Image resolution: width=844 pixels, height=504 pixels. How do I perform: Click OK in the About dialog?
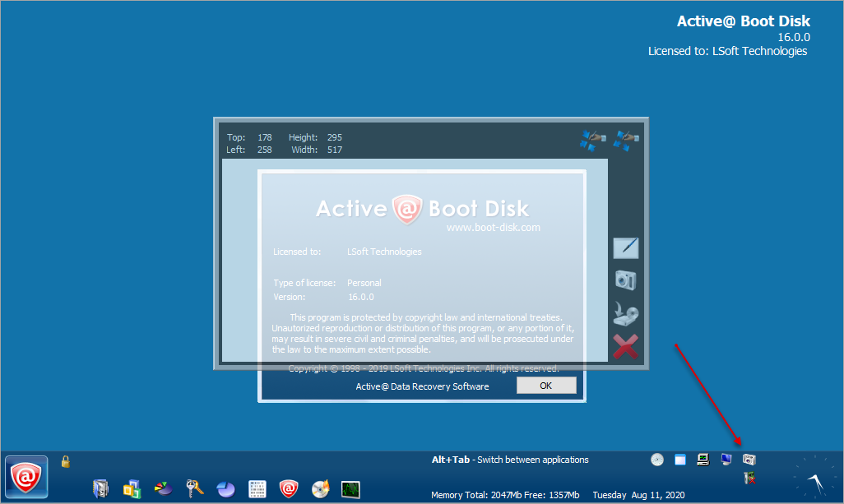(546, 385)
